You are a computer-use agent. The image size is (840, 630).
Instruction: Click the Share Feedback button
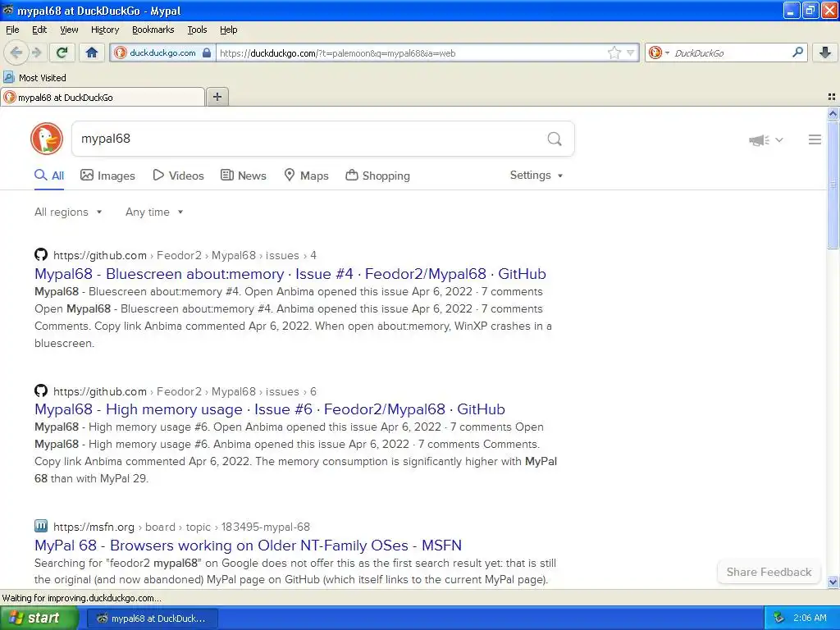769,572
